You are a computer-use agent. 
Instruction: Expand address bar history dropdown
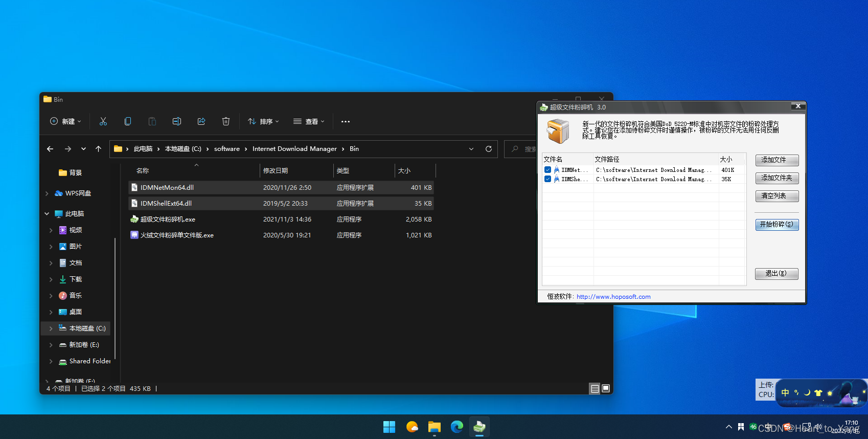471,149
